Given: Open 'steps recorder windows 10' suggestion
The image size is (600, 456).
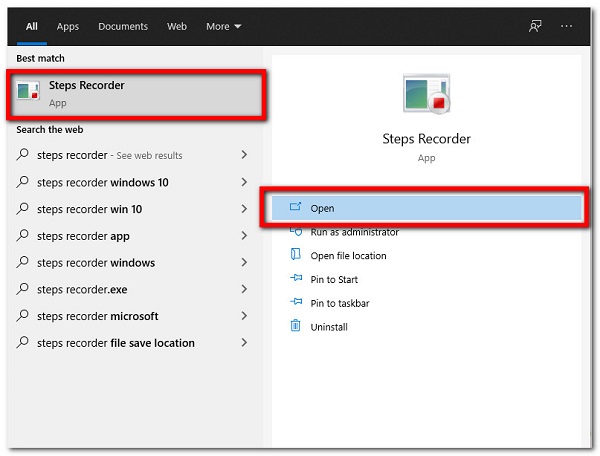Looking at the screenshot, I should [132, 182].
